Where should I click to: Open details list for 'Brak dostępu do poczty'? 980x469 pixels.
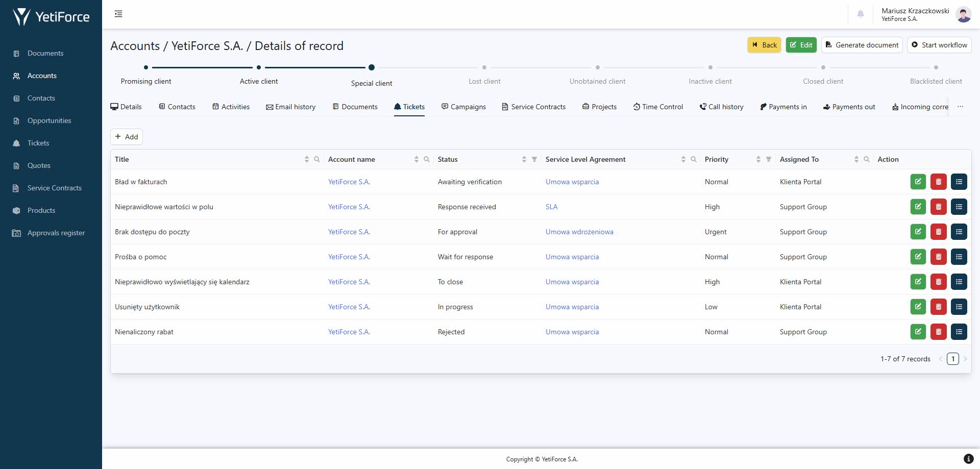click(959, 232)
